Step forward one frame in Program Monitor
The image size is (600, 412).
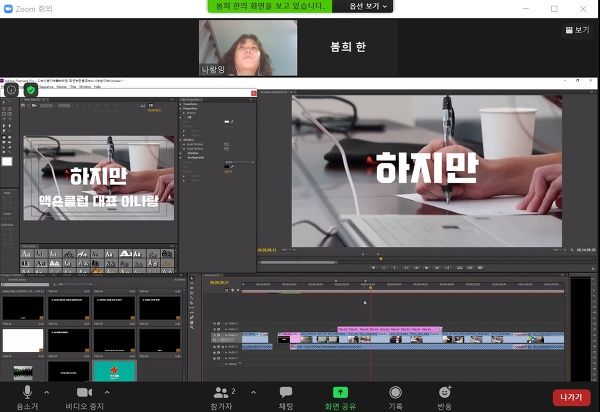(437, 268)
